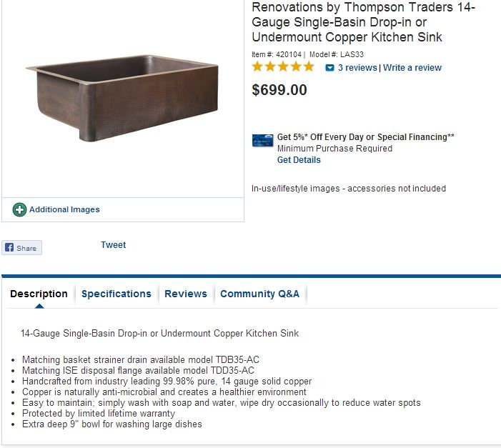Click Write a review link
Image resolution: width=501 pixels, height=448 pixels.
[x=412, y=68]
